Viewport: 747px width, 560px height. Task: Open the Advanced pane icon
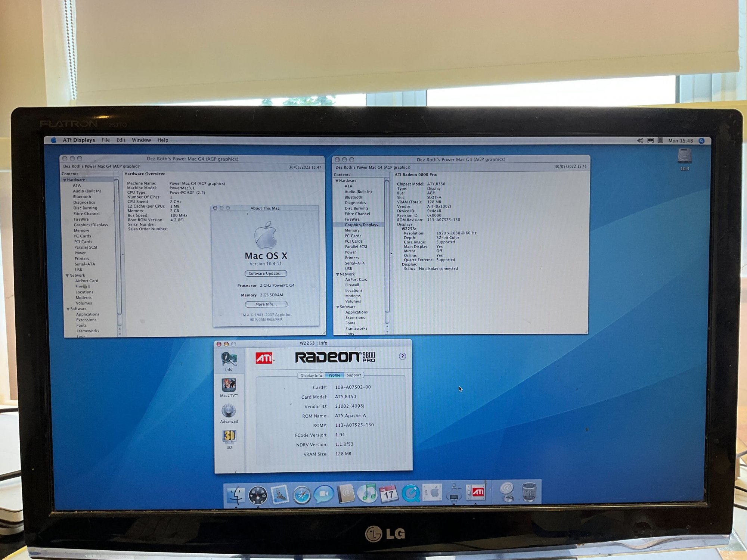[229, 414]
